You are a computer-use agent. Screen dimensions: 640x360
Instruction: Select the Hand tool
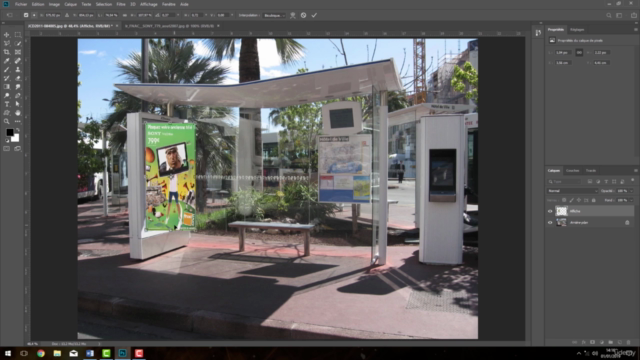[18, 113]
